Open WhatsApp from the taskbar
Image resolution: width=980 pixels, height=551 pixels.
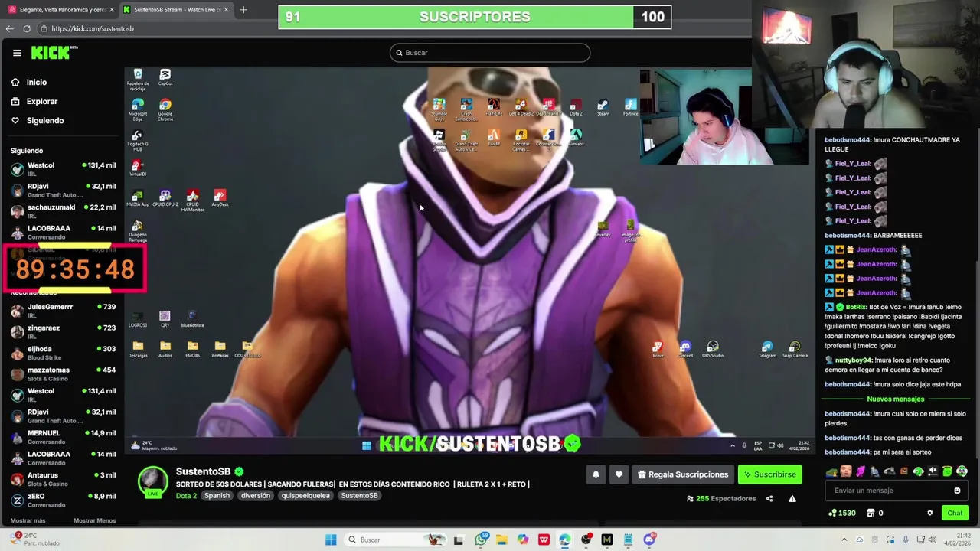pos(481,540)
